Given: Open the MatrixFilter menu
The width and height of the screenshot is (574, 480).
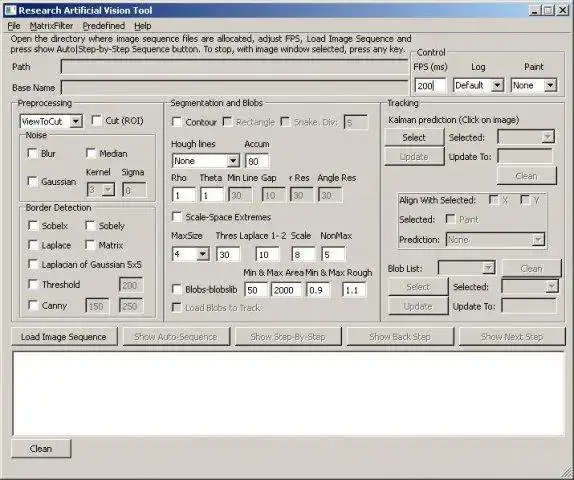Looking at the screenshot, I should 51,26.
